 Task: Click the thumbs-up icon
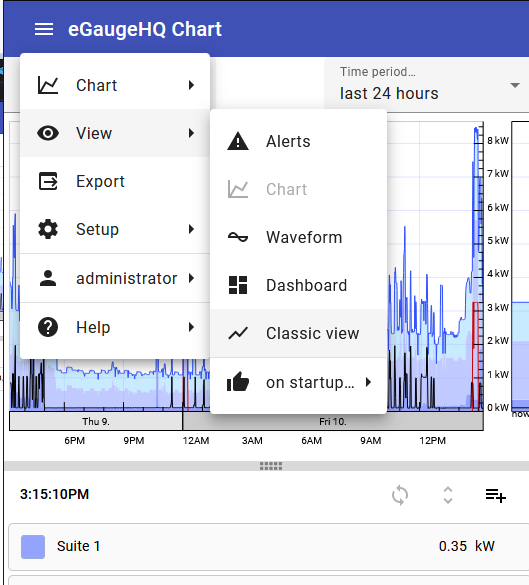238,382
